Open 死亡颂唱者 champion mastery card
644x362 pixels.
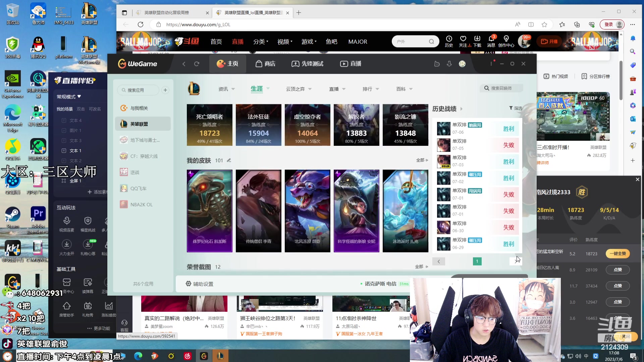coord(209,125)
